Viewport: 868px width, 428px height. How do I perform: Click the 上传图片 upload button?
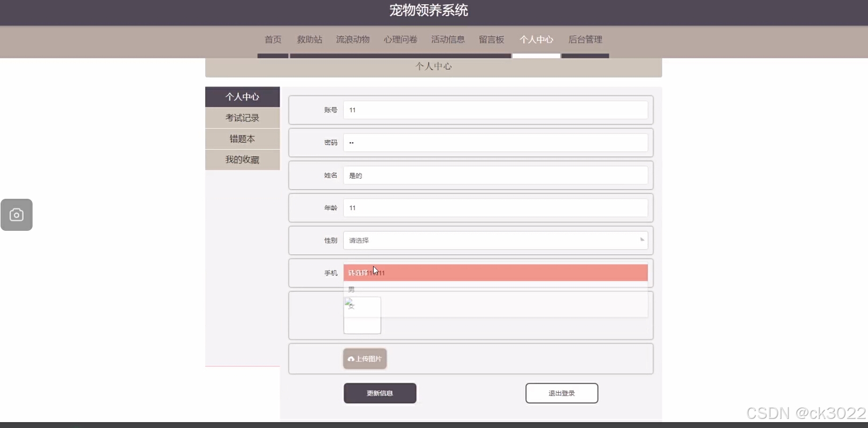point(365,359)
